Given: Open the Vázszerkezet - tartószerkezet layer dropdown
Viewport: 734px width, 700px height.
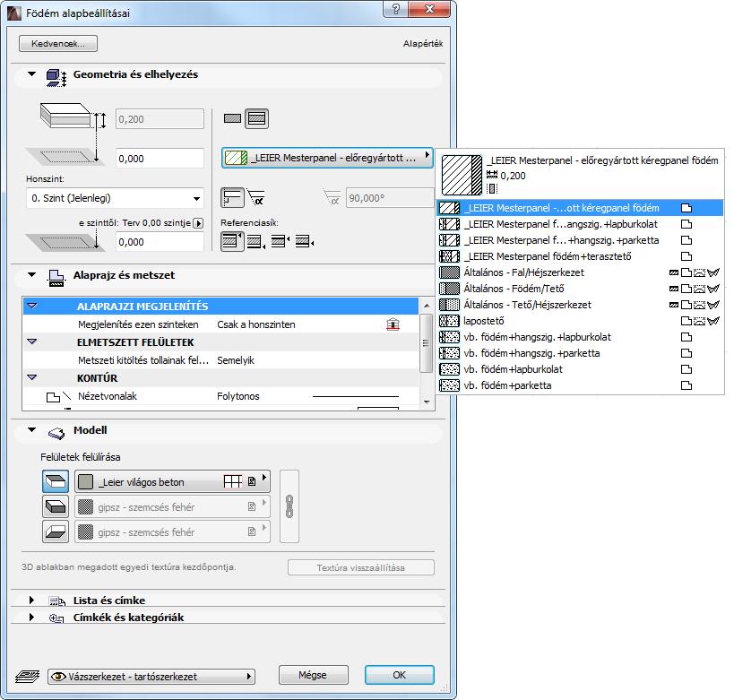Looking at the screenshot, I should 151,676.
